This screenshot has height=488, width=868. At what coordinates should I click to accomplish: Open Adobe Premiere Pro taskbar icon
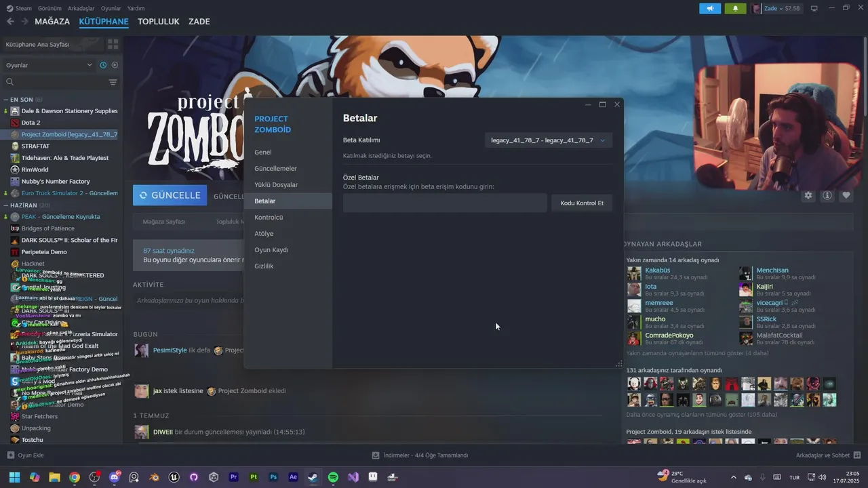234,477
